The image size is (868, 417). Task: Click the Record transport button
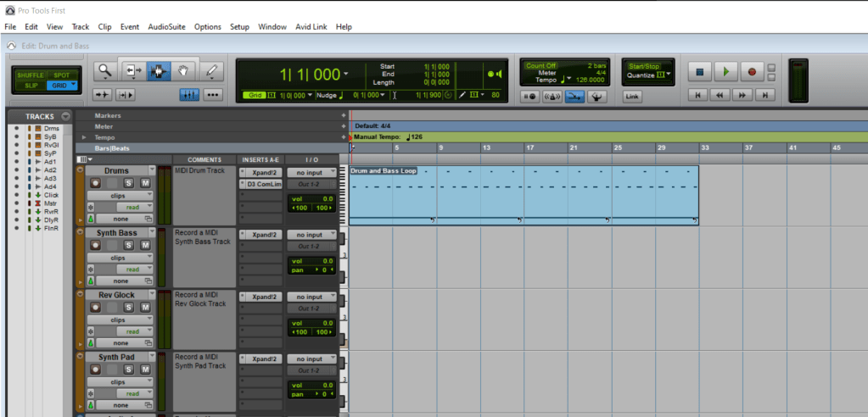tap(751, 72)
